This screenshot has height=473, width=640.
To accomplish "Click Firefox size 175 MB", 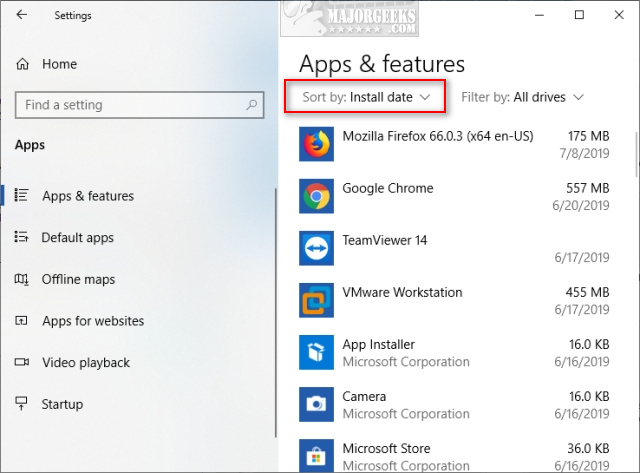I will [x=588, y=136].
